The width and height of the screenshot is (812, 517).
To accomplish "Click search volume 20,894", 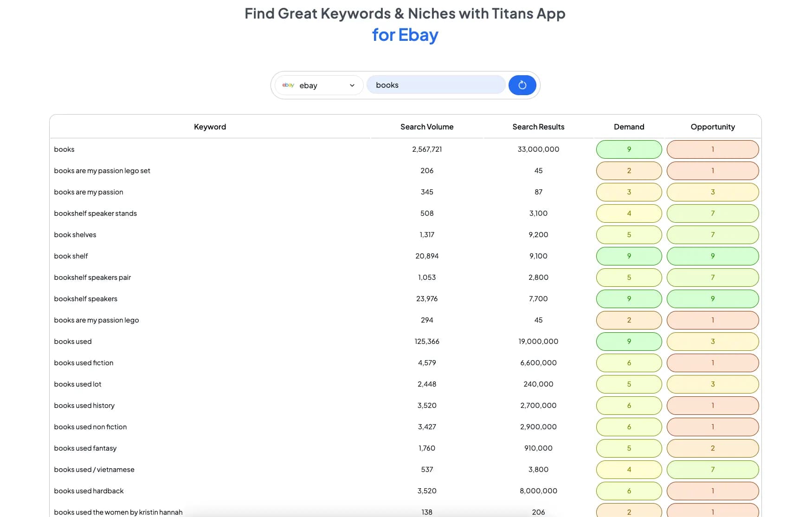I will [x=427, y=256].
